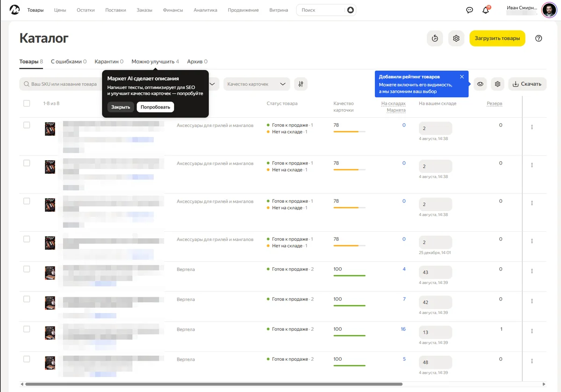Switch to the Можно улучшить tab
The image size is (561, 392).
155,61
